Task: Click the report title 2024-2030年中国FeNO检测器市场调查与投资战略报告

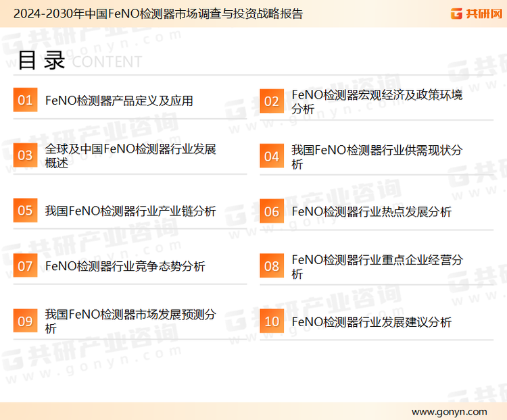Action: (158, 14)
